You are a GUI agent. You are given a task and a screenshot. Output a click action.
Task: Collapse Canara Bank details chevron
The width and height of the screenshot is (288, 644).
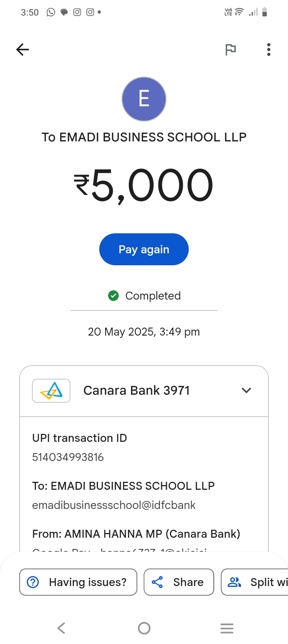(246, 390)
